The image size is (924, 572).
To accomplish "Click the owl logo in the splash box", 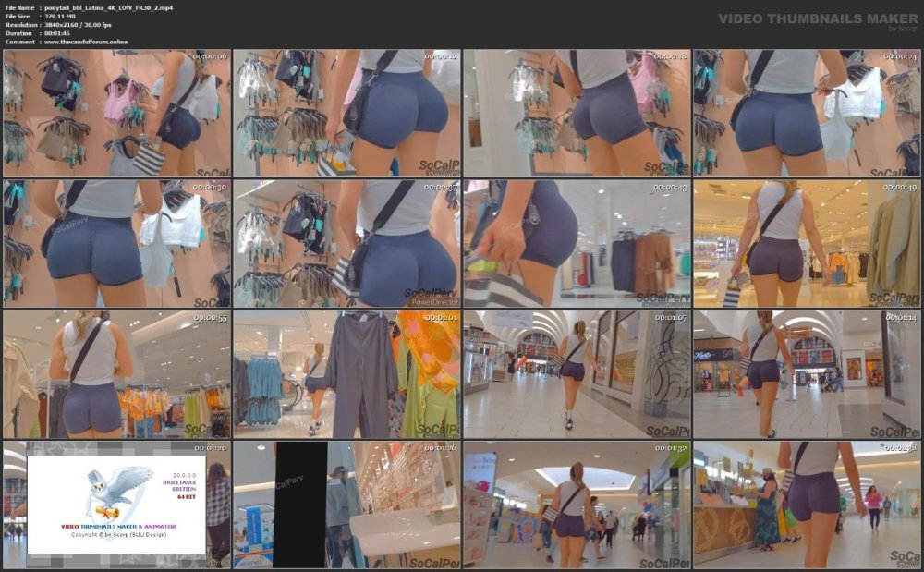I will pyautogui.click(x=118, y=493).
